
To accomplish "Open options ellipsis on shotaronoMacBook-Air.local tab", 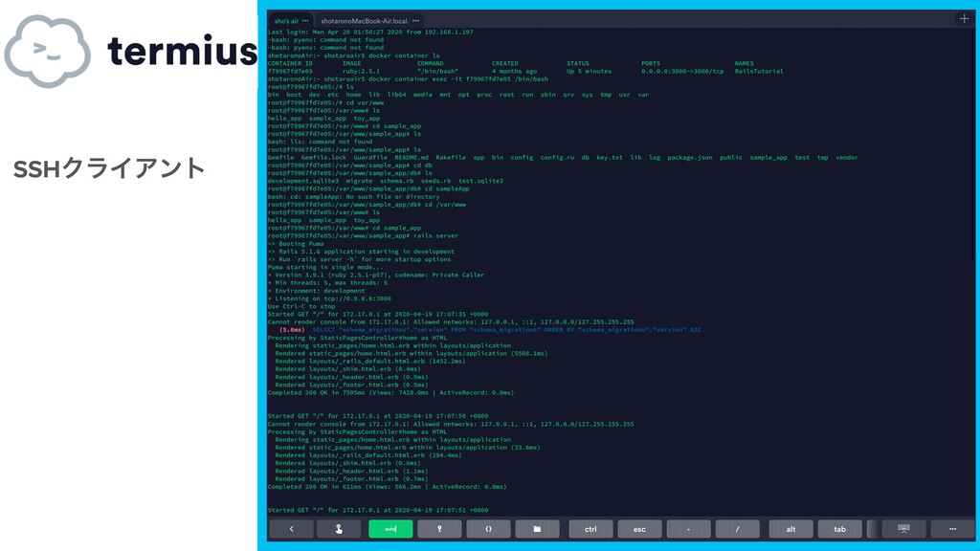I will click(415, 21).
